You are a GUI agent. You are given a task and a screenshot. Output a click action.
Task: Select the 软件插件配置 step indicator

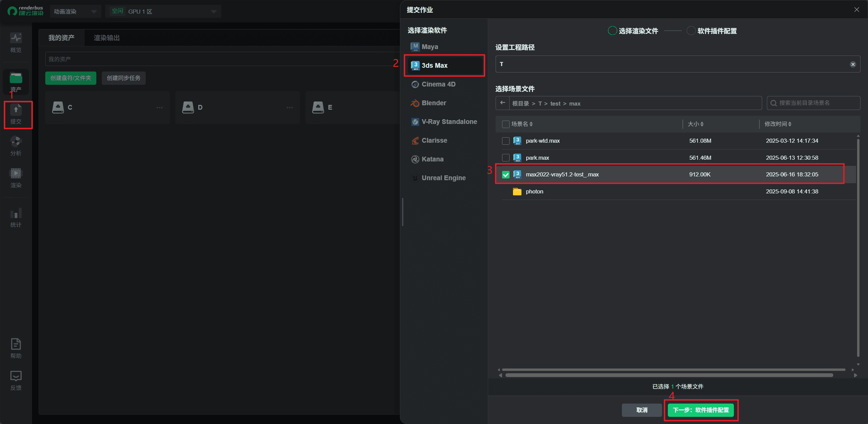[712, 31]
